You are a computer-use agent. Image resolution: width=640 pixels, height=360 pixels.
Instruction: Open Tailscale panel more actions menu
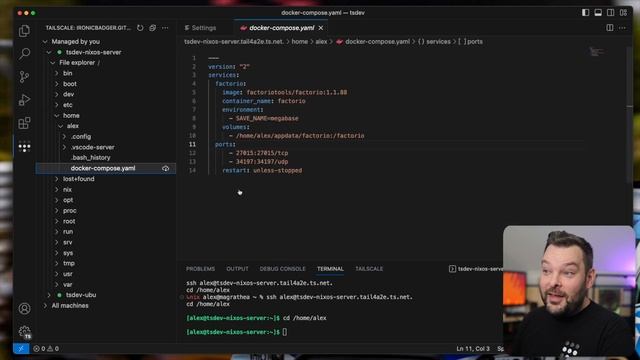(x=165, y=28)
